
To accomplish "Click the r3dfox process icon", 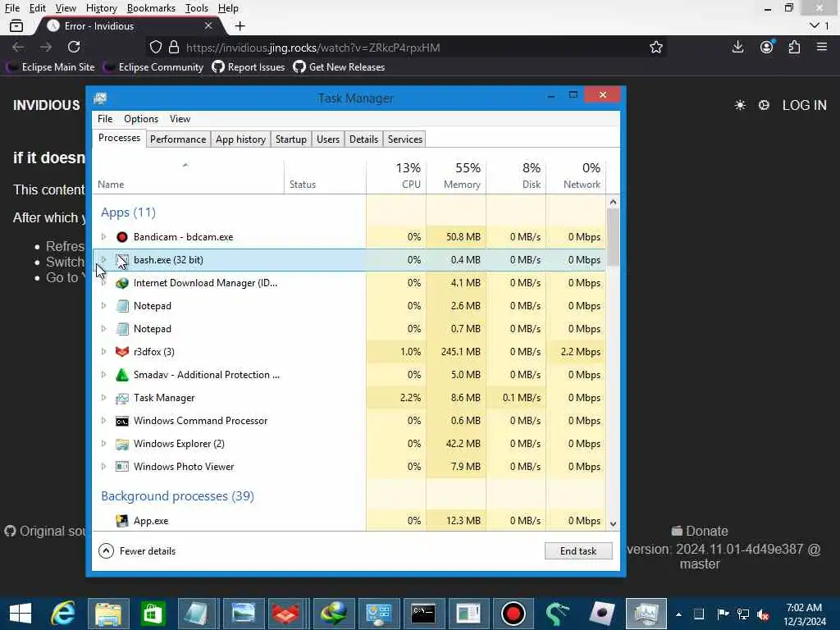I will pos(122,352).
